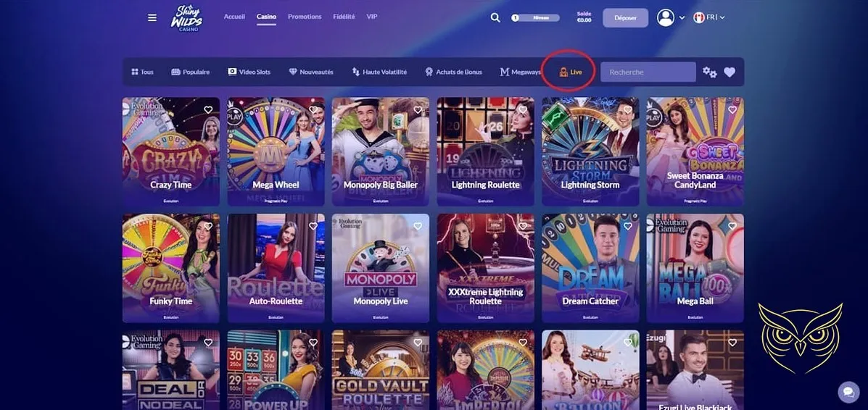
Task: Favorite the Crazy Time game
Action: 208,110
